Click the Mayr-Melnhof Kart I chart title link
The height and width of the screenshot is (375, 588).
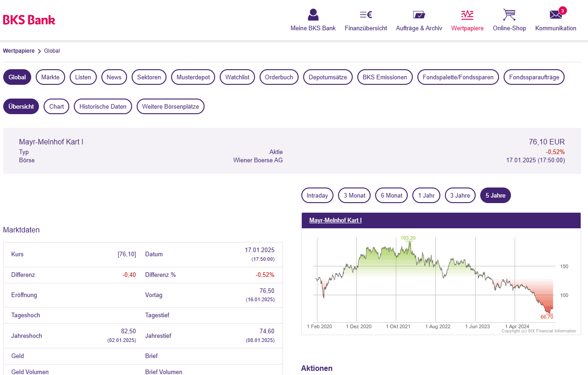335,221
